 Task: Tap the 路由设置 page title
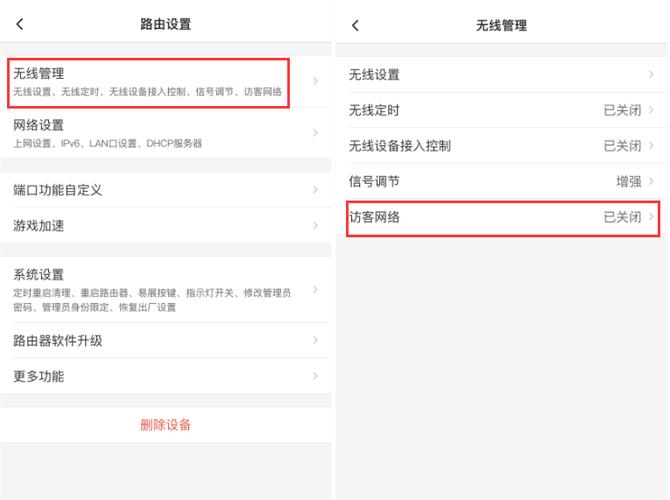click(x=165, y=24)
